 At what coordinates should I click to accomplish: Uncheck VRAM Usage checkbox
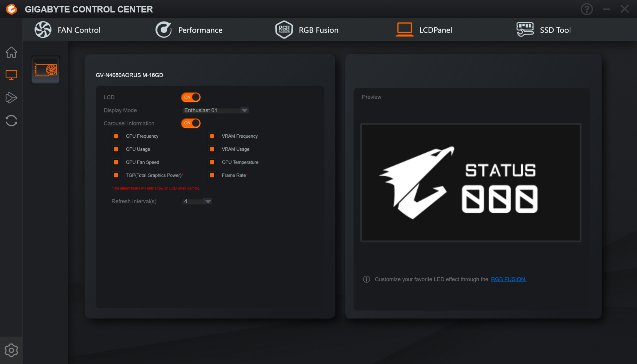tap(212, 149)
